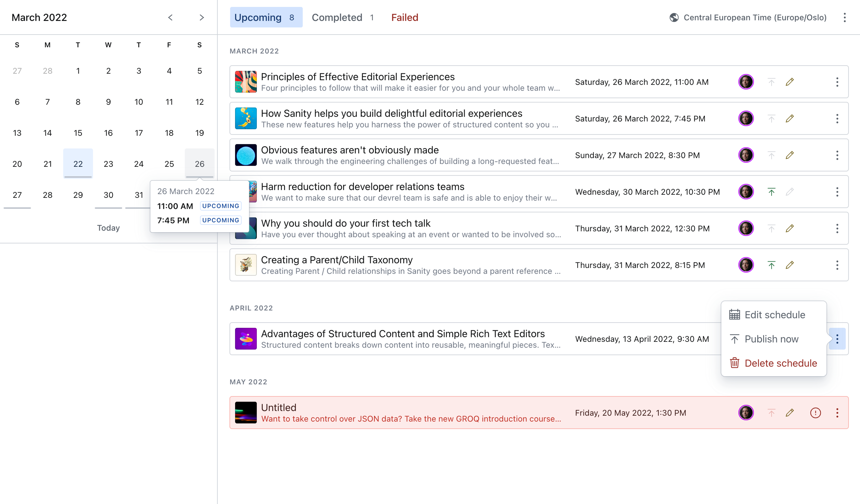Click publish arrow on Harm reduction row

771,192
